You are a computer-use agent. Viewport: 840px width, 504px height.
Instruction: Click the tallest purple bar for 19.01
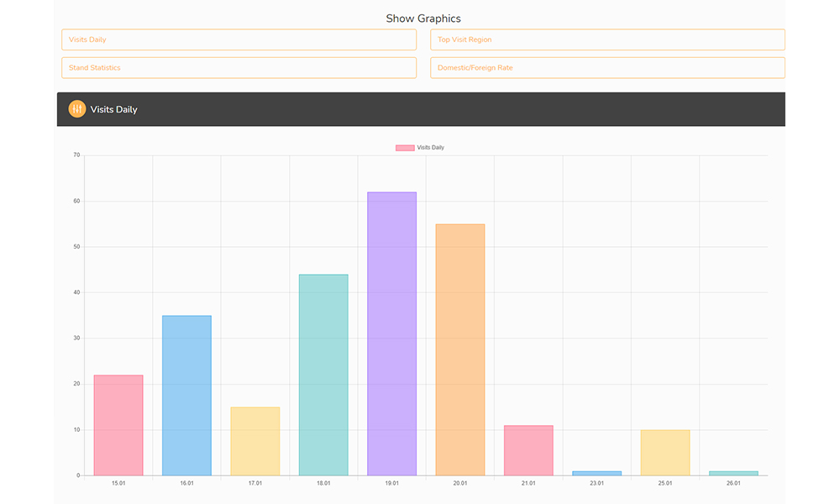pyautogui.click(x=391, y=333)
